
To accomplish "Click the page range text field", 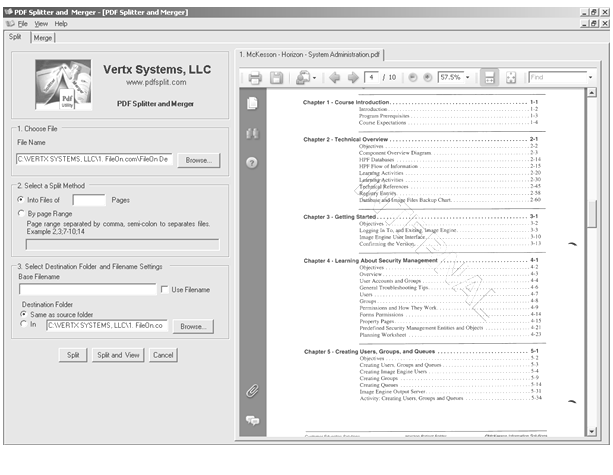I will pyautogui.click(x=122, y=245).
